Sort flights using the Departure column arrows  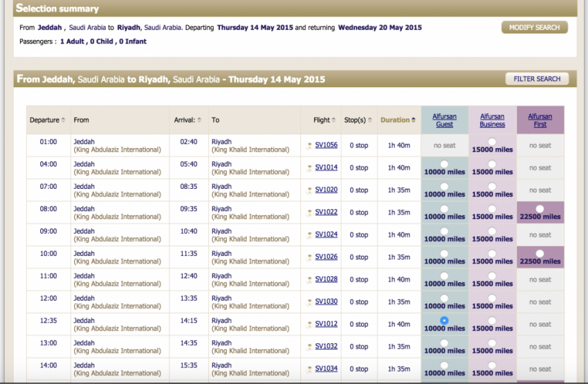point(64,120)
